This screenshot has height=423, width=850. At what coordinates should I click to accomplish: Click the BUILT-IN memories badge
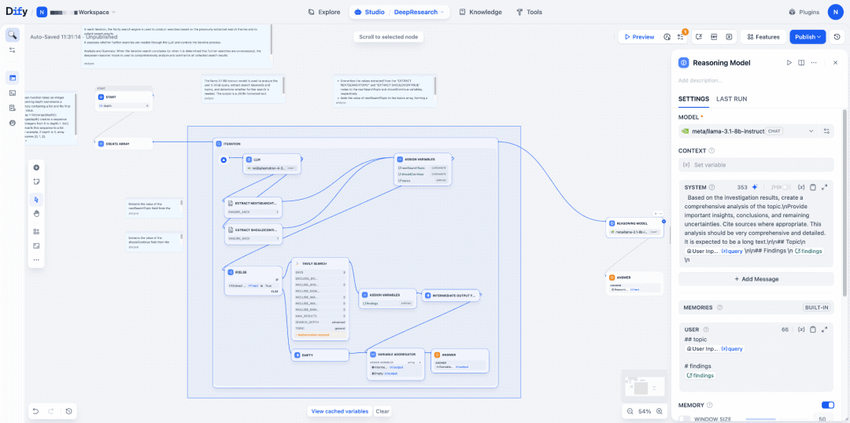tap(817, 307)
